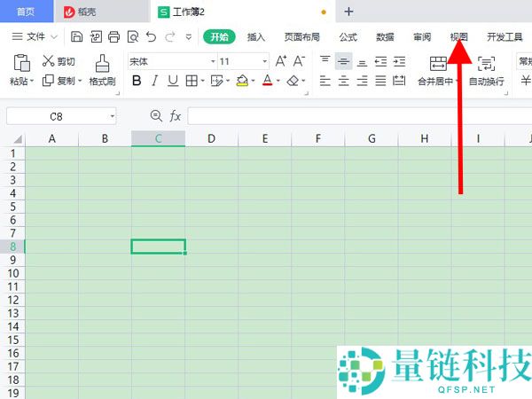Add a new document tab
Screen dimensions: 532x399
(x=348, y=12)
